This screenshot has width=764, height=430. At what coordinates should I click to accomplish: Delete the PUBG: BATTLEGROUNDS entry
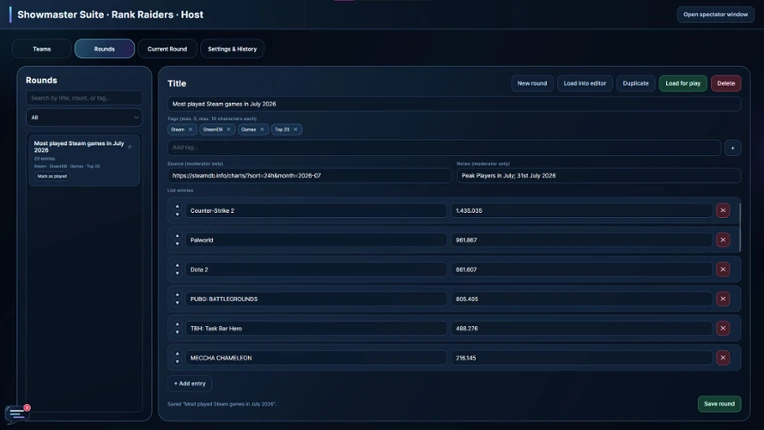coord(723,299)
